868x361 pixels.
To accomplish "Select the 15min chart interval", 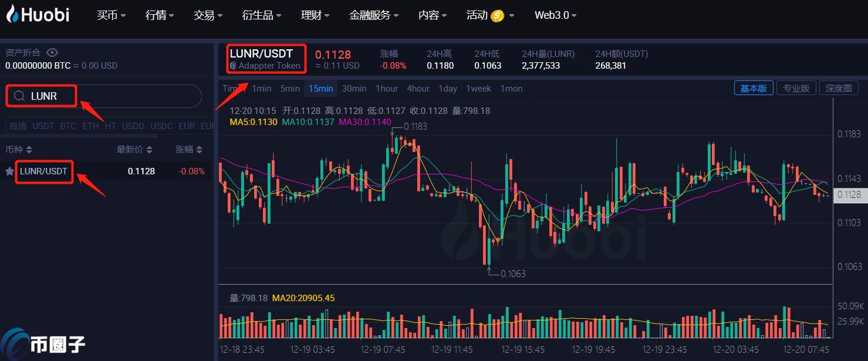I will tap(320, 89).
